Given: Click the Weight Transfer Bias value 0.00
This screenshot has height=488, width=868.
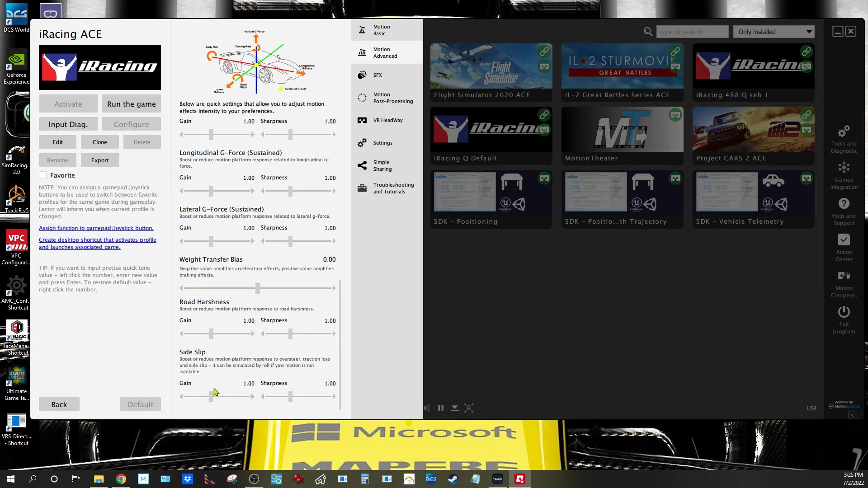Looking at the screenshot, I should pos(329,259).
